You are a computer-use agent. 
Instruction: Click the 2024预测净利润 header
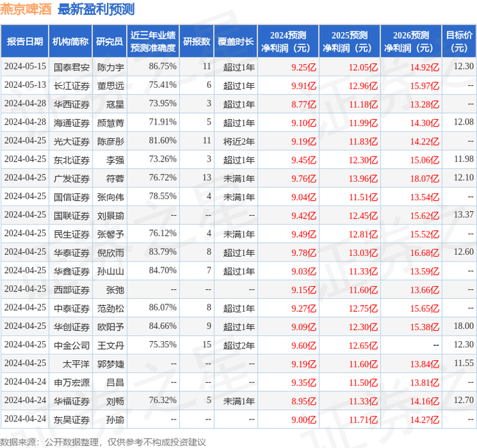pos(288,42)
